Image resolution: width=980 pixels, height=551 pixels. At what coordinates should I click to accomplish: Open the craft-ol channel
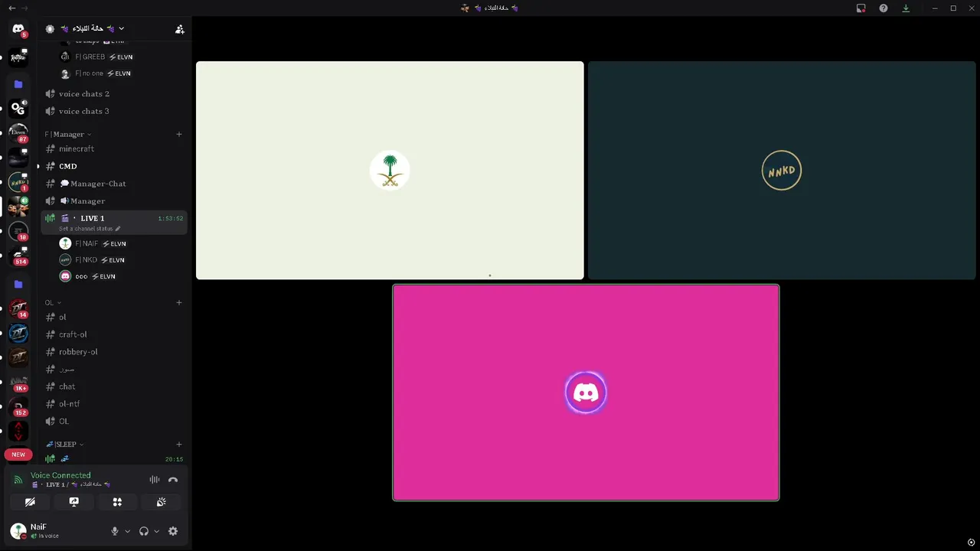114,334
